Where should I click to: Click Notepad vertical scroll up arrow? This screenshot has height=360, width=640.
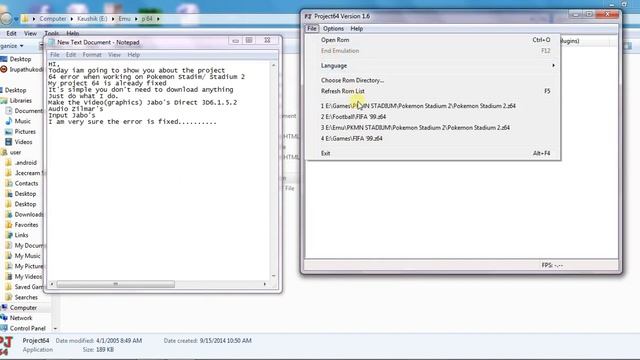[x=273, y=65]
